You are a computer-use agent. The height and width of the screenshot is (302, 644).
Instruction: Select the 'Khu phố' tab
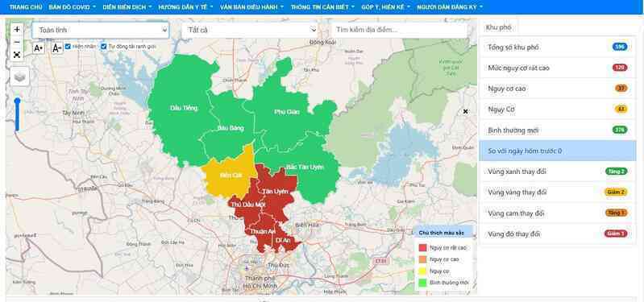click(x=499, y=27)
